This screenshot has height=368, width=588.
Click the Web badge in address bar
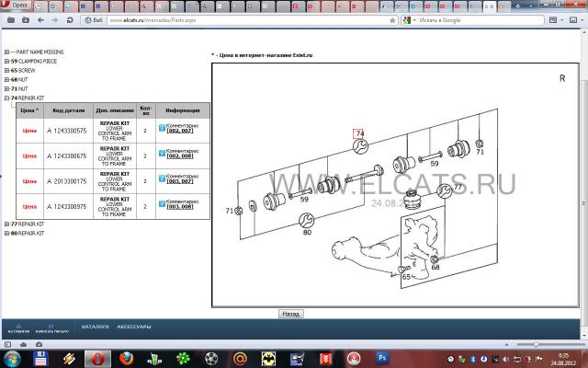tap(94, 20)
